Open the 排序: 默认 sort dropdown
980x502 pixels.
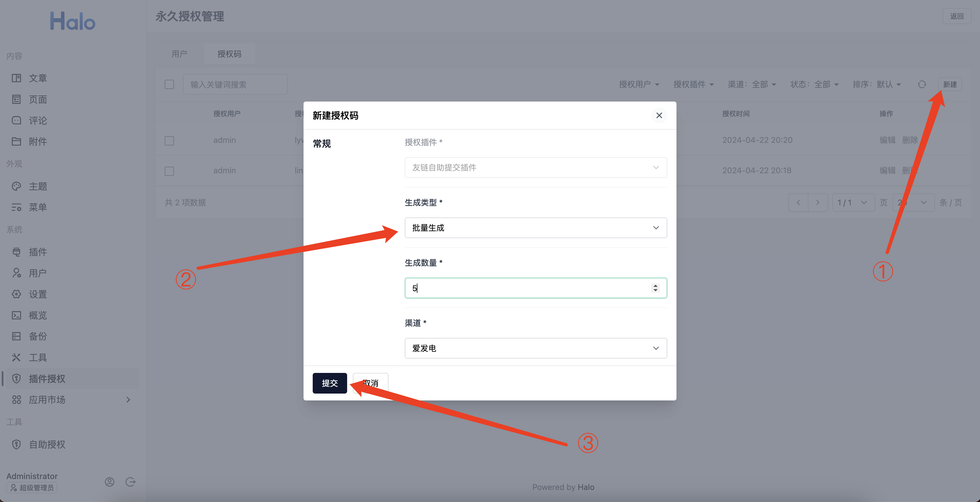click(x=876, y=84)
